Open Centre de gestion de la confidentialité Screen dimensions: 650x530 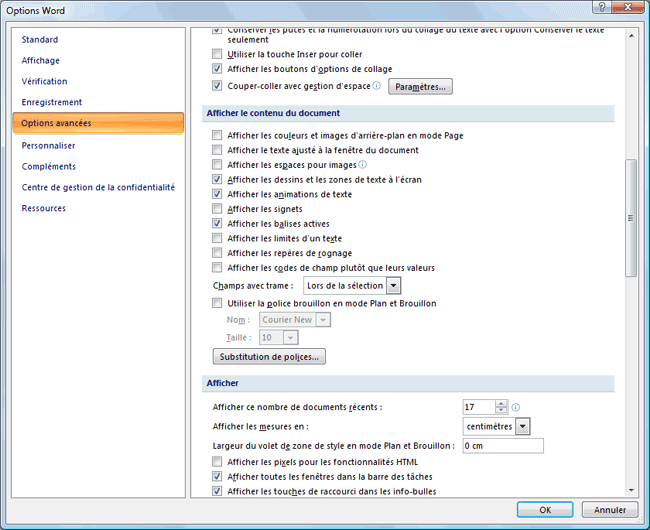tap(98, 187)
